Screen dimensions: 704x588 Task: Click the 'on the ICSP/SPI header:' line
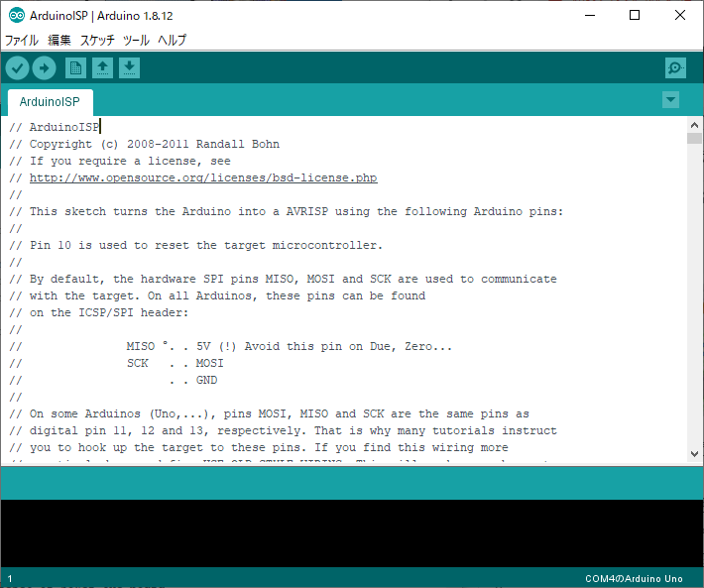(x=99, y=312)
